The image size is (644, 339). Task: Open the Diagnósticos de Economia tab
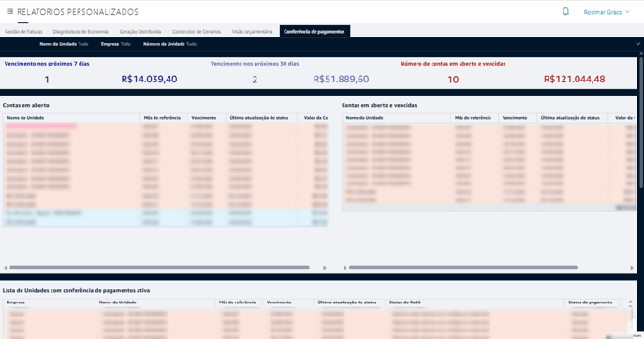pos(80,31)
